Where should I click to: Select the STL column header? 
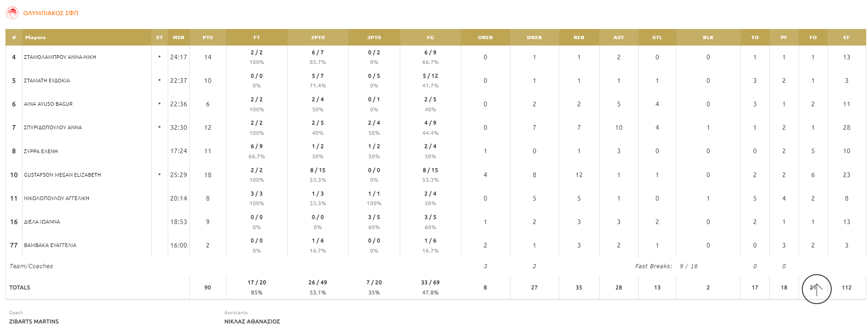click(x=657, y=38)
